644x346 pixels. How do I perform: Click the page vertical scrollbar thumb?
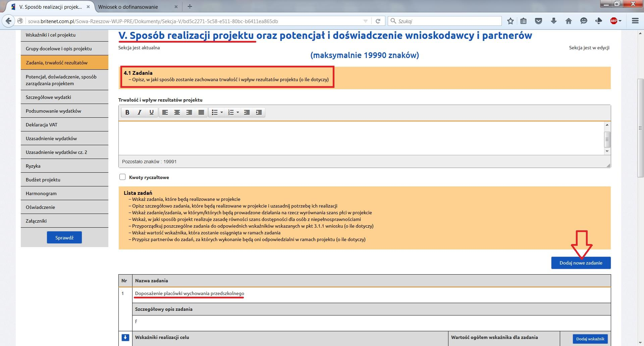click(x=640, y=128)
